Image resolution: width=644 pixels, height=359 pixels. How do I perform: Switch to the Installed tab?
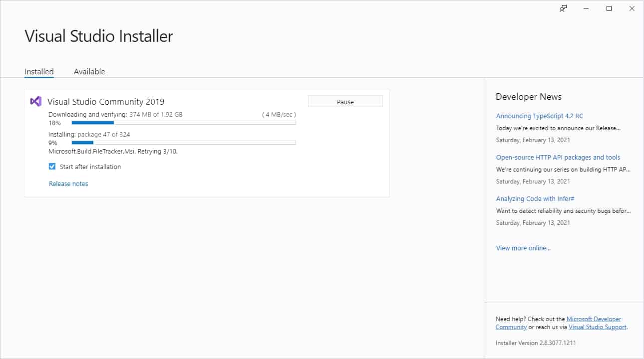(39, 71)
